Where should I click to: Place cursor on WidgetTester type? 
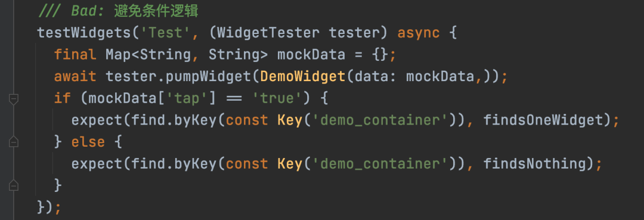tap(268, 33)
